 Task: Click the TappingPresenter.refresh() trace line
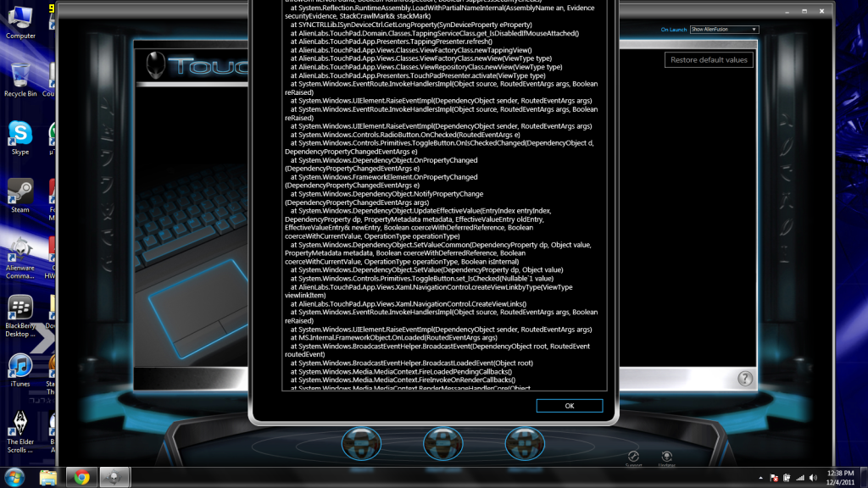tap(392, 42)
